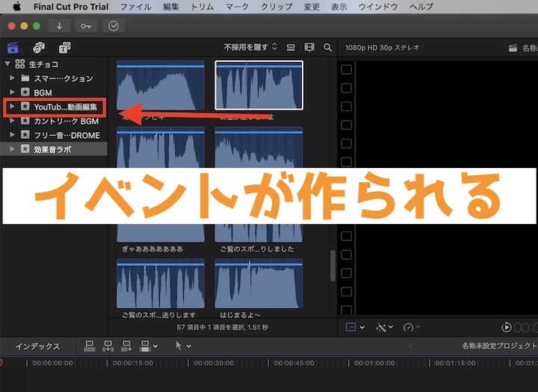
Task: Open the 変更 menu
Action: (312, 7)
